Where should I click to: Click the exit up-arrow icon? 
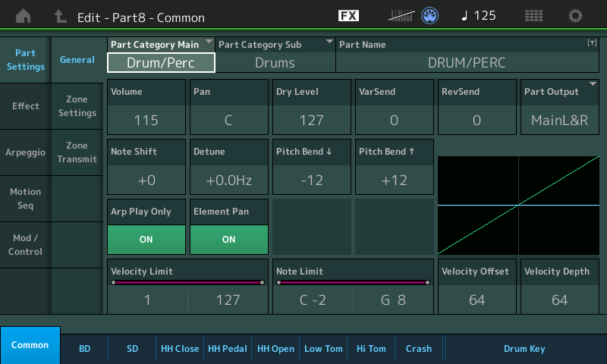click(60, 16)
